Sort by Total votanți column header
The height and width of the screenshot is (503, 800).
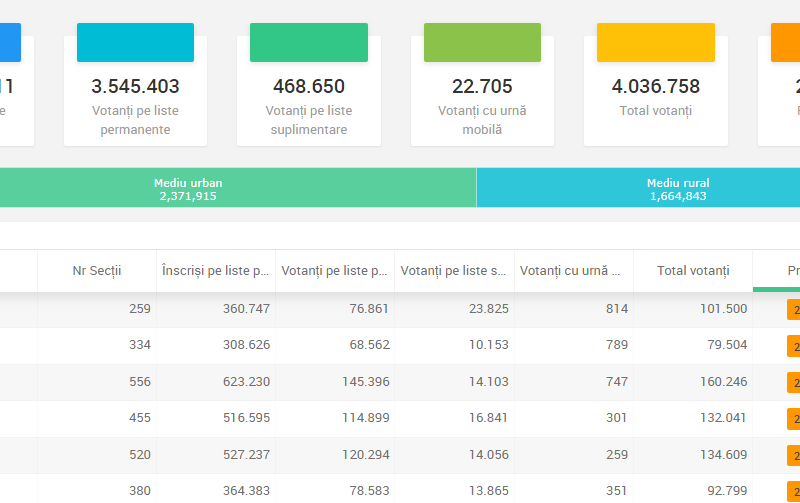[x=692, y=271]
